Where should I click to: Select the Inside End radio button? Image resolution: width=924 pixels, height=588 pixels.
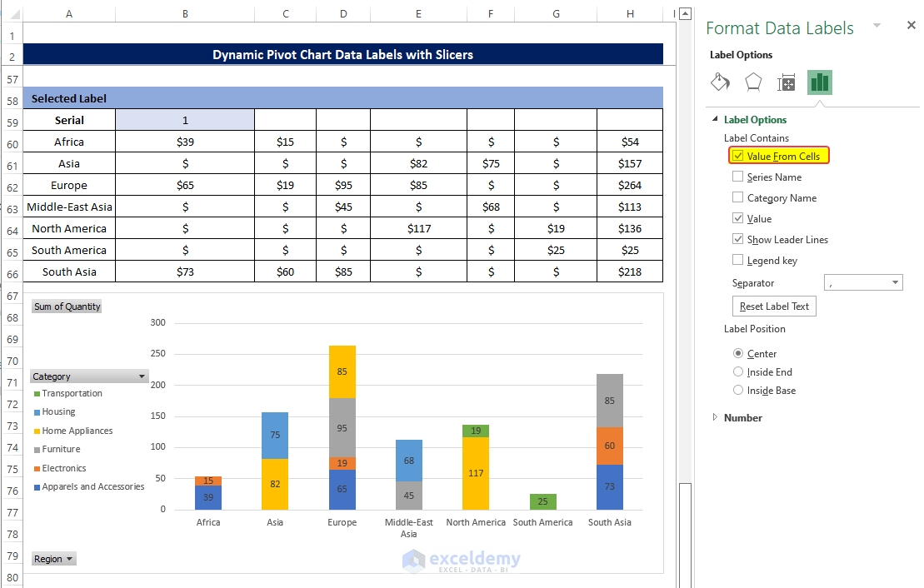click(738, 372)
